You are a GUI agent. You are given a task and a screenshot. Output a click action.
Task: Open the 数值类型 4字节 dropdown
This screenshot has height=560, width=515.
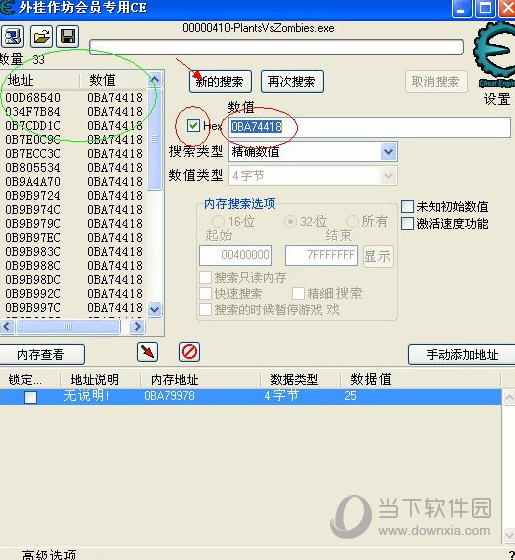pyautogui.click(x=389, y=176)
